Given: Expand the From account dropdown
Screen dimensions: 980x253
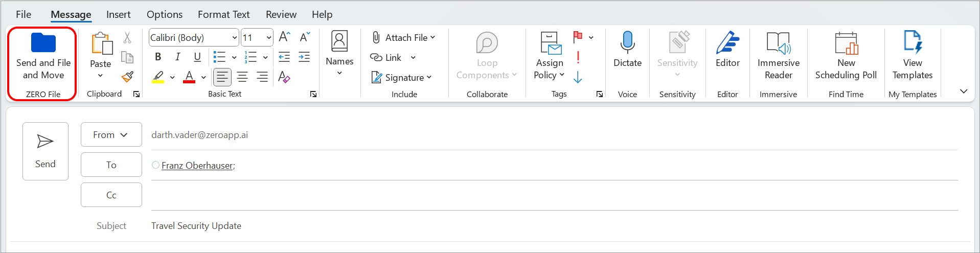Looking at the screenshot, I should pyautogui.click(x=111, y=135).
